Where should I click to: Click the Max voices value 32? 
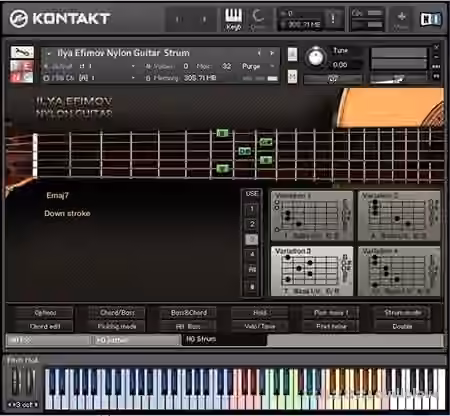click(x=227, y=66)
